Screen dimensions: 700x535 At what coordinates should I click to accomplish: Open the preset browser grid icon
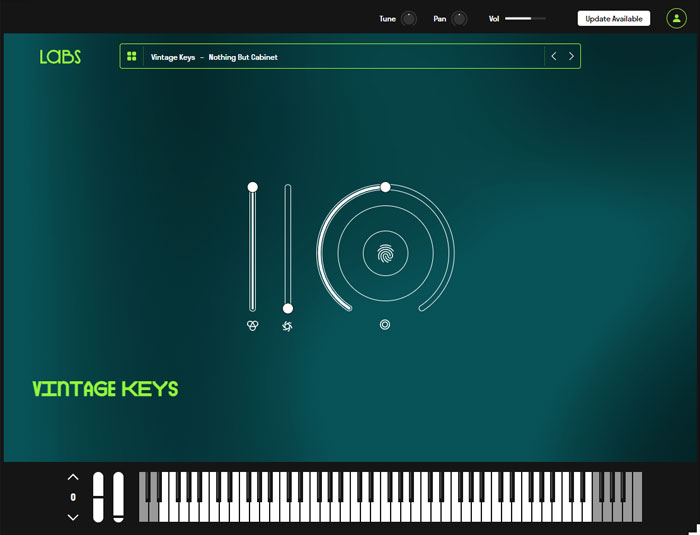coord(132,56)
